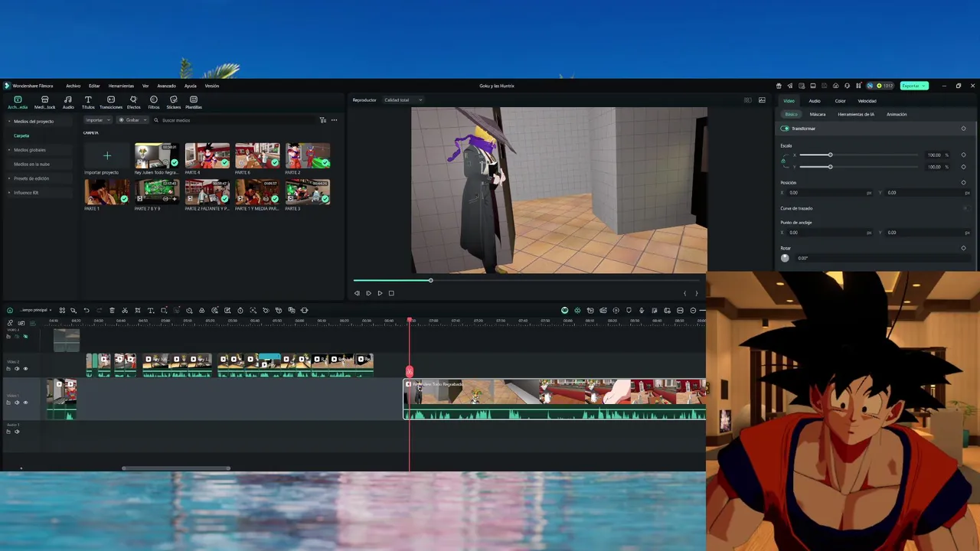Image resolution: width=980 pixels, height=551 pixels.
Task: Click the scissors split icon in timeline toolbar
Action: (x=125, y=310)
